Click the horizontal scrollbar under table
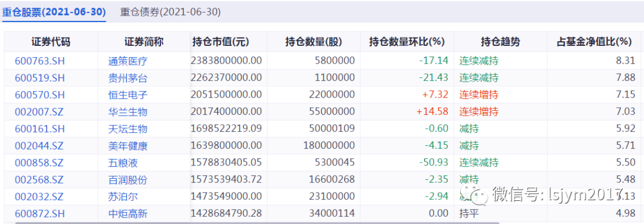Image resolution: width=644 pixels, height=224 pixels. coord(256,223)
